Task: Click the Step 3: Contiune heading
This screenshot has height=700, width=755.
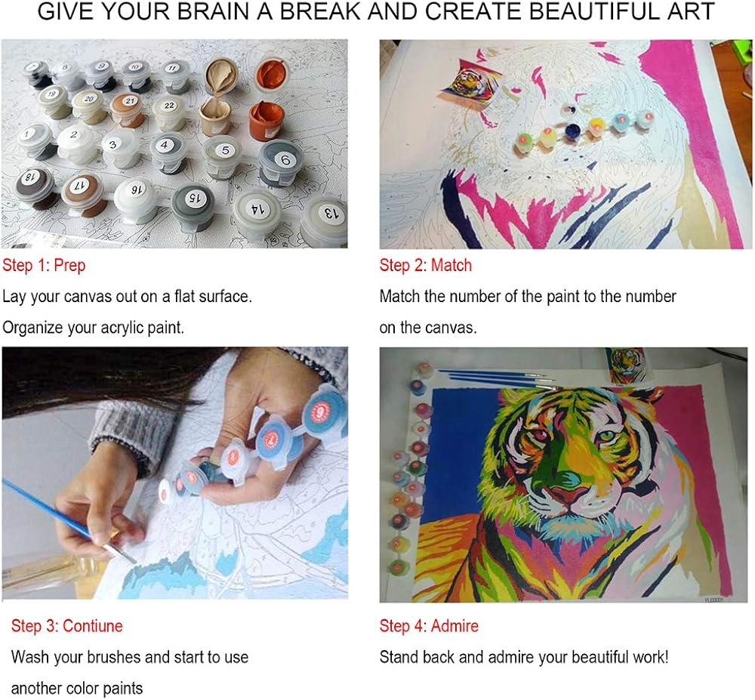Action: pos(67,626)
